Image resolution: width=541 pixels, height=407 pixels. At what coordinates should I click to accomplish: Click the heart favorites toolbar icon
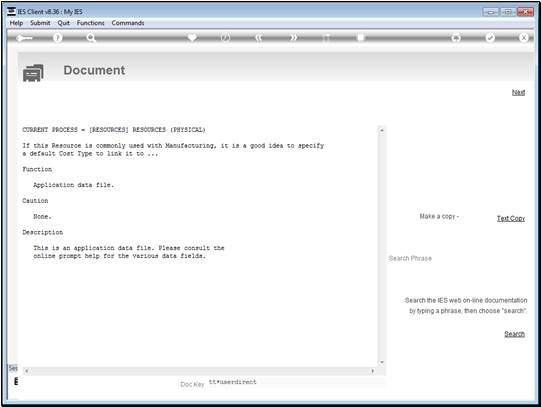tap(192, 37)
